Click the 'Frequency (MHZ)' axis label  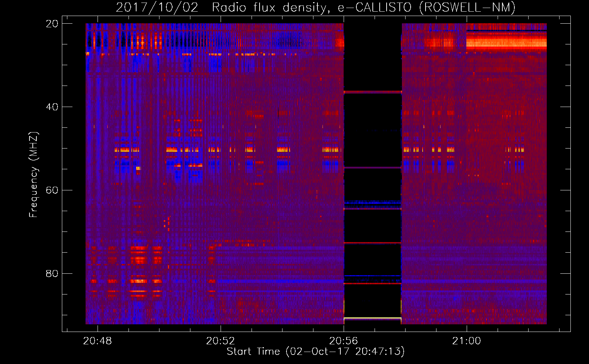pyautogui.click(x=33, y=175)
